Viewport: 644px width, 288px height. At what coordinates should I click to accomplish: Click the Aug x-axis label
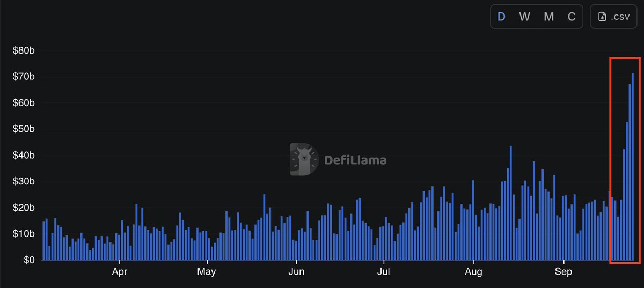coord(473,272)
